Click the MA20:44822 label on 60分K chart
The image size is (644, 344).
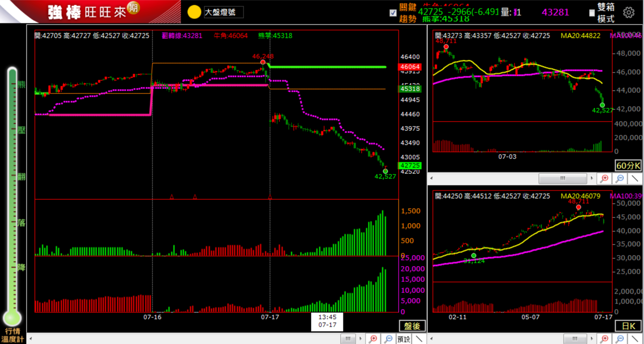click(580, 35)
